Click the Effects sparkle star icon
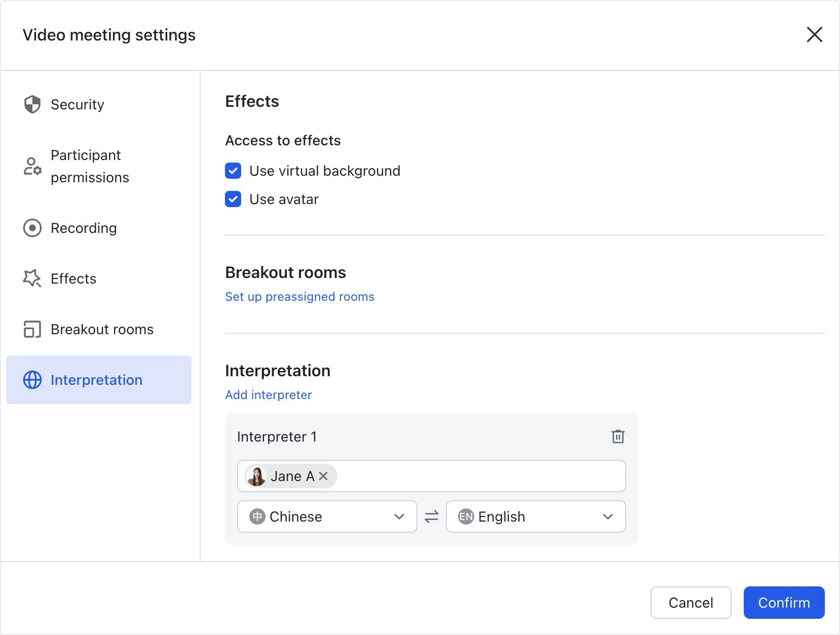Viewport: 840px width, 635px height. point(32,279)
